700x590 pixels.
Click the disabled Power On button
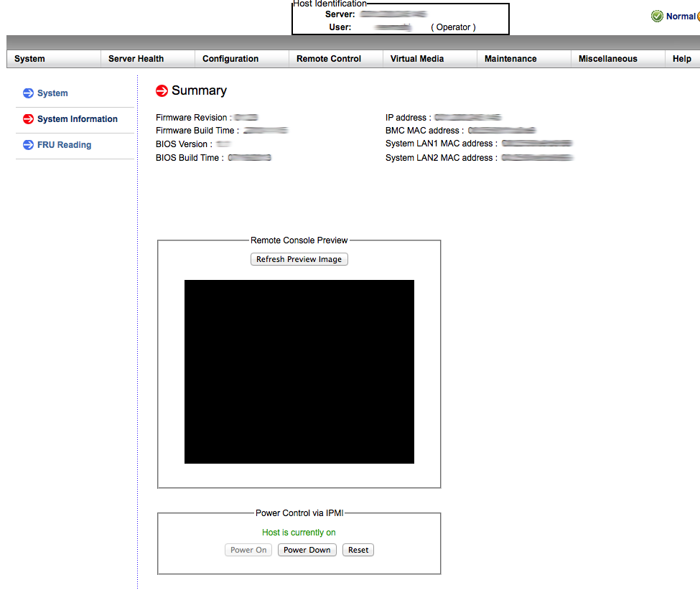point(248,550)
